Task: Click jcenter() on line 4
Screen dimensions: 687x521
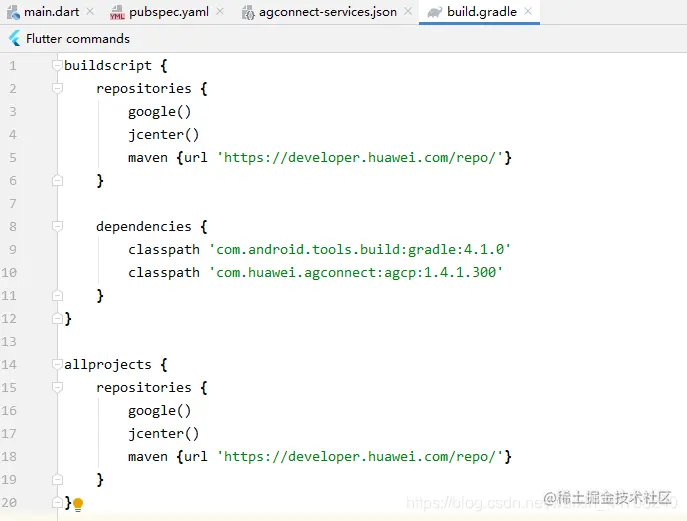Action: (x=163, y=135)
